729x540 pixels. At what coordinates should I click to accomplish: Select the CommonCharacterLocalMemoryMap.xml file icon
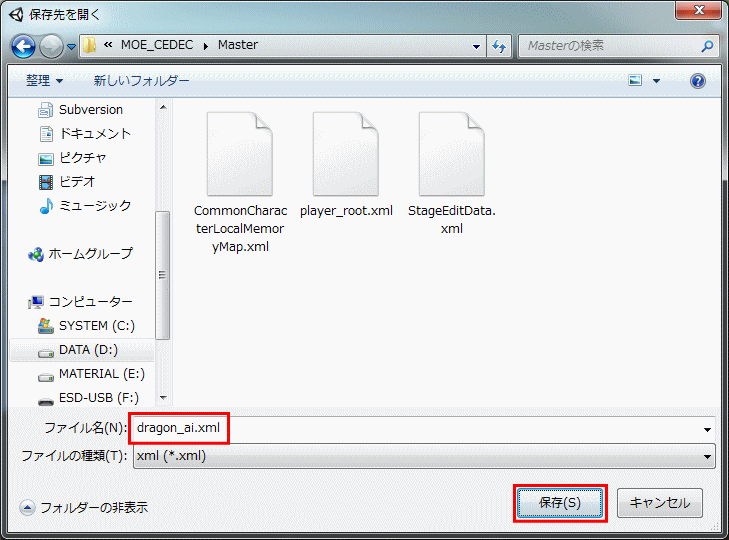239,154
